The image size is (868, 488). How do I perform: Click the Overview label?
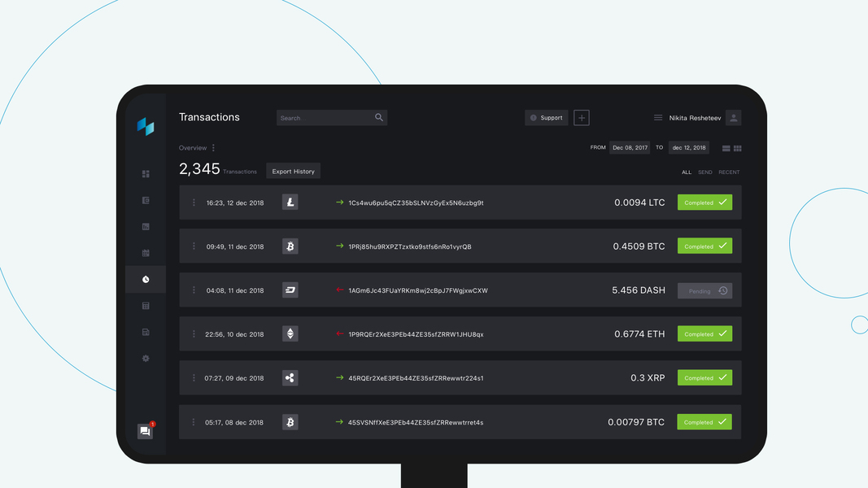193,148
